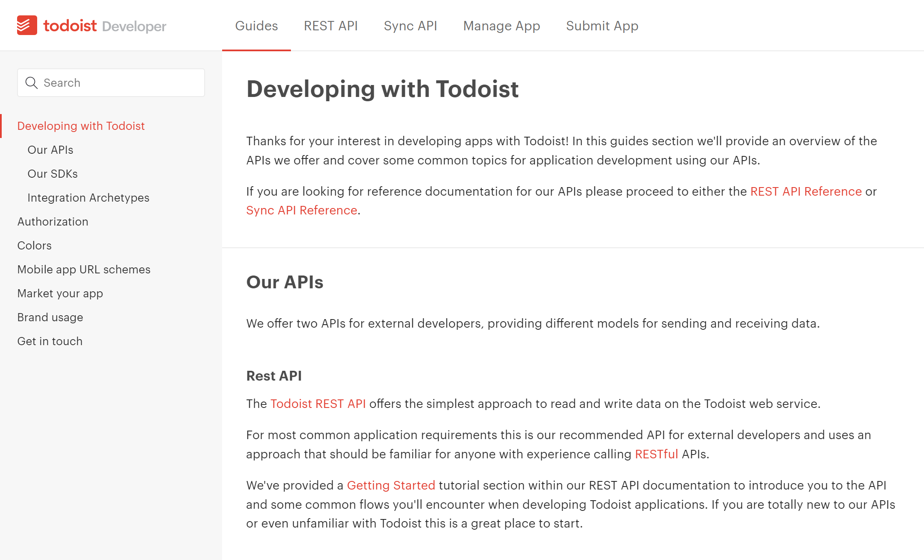Screen dimensions: 924x560
Task: Jump to Our APIs sidebar entry
Action: 50,150
